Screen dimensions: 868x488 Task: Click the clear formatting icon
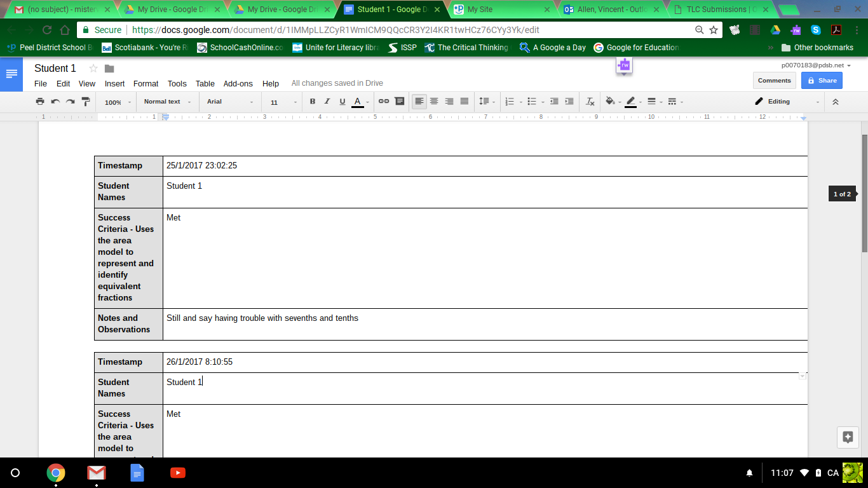590,102
